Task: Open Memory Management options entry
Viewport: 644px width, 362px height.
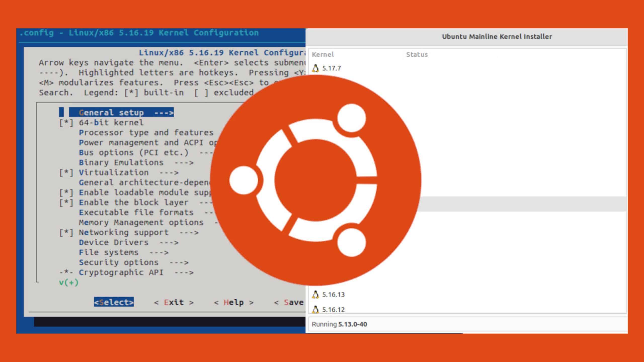Action: pos(148,222)
